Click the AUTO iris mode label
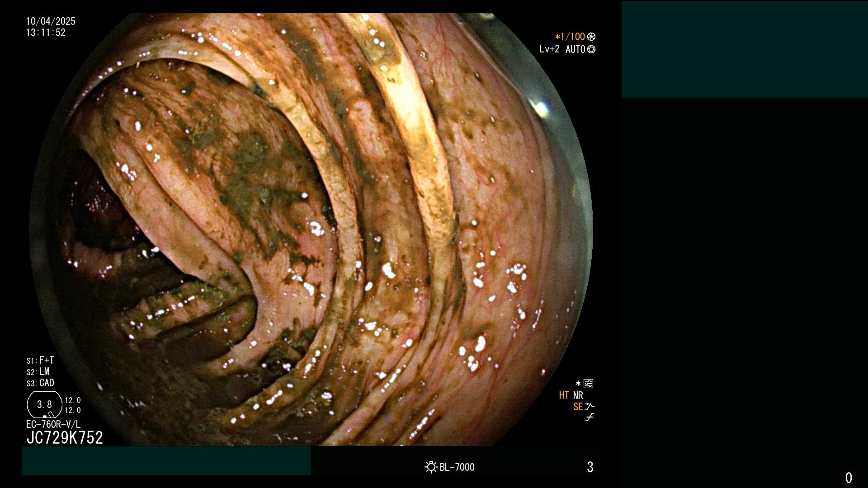The width and height of the screenshot is (868, 488). (x=576, y=49)
